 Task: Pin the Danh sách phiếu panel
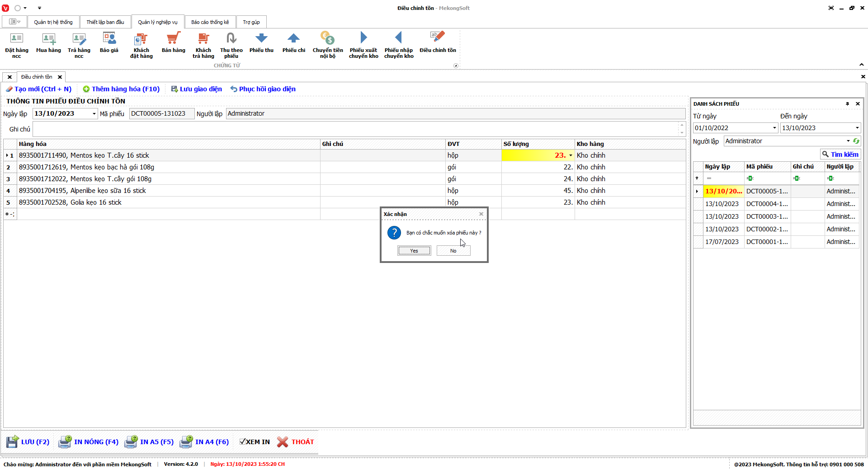[847, 104]
